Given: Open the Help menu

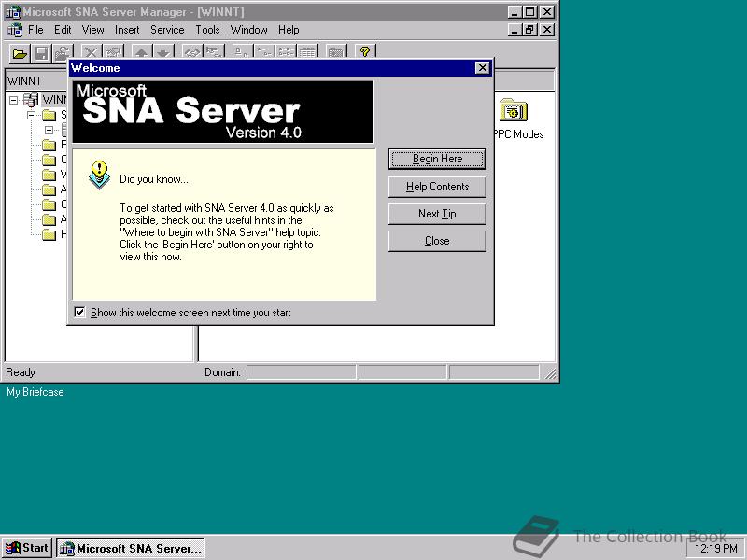Looking at the screenshot, I should pyautogui.click(x=289, y=30).
